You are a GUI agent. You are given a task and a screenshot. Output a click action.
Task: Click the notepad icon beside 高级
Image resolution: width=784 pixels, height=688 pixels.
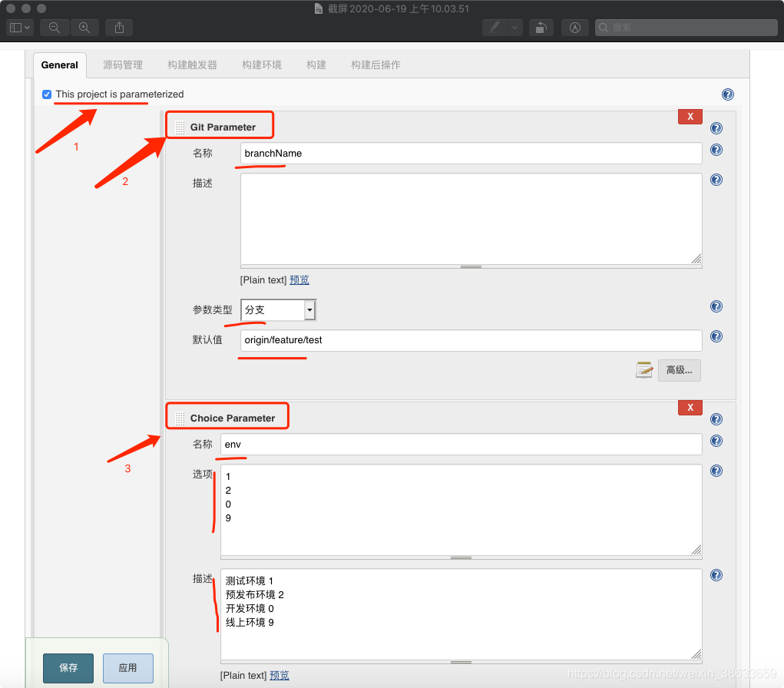(644, 370)
